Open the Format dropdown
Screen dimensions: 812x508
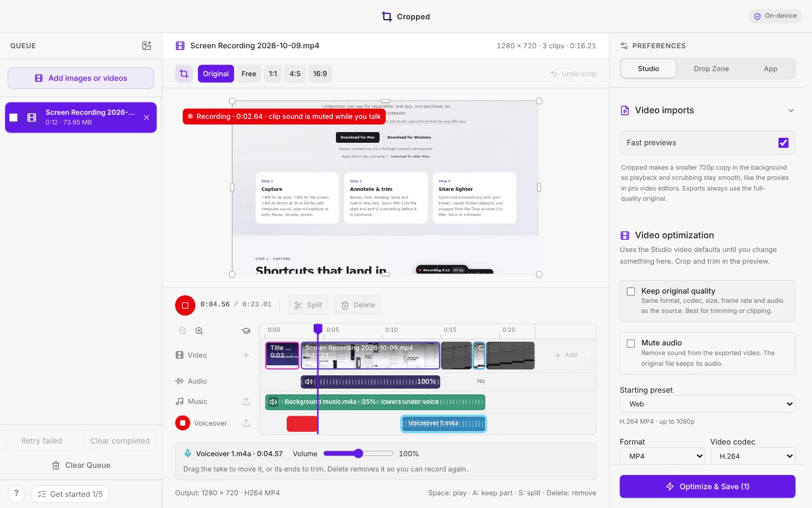pyautogui.click(x=662, y=456)
